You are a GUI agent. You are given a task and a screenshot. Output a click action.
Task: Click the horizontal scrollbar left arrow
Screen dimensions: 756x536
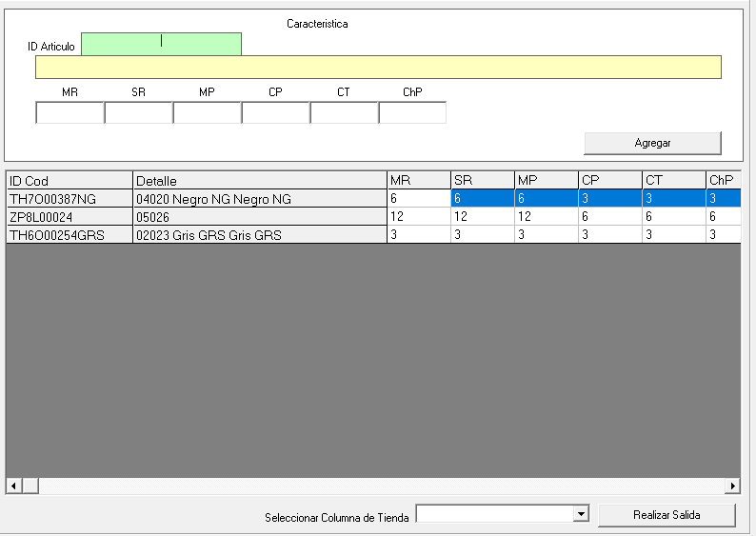[x=13, y=486]
